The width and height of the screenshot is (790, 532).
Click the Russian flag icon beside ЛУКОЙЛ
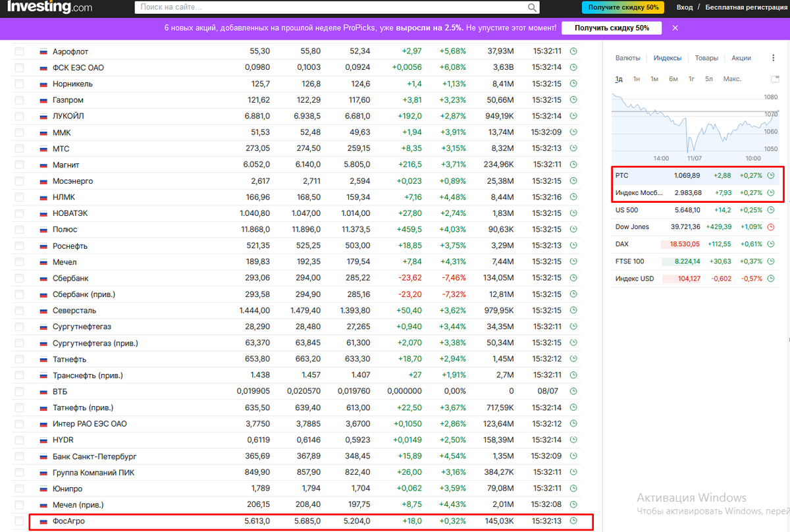click(x=43, y=117)
